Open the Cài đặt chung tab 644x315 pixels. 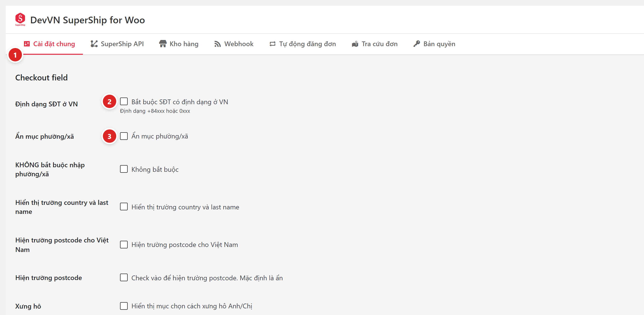click(x=50, y=44)
